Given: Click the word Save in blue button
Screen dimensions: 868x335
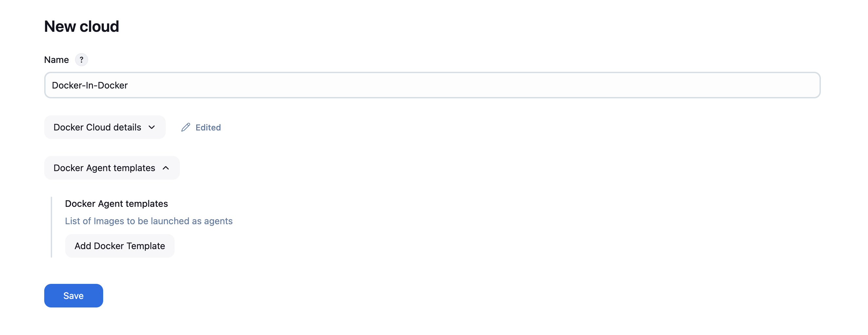Looking at the screenshot, I should coord(73,296).
